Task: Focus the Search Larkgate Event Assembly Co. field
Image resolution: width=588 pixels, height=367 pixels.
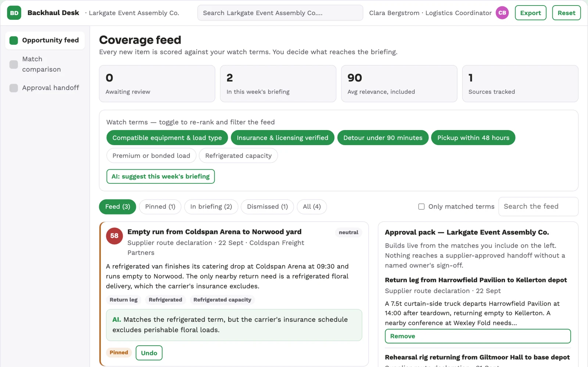Action: [x=280, y=13]
